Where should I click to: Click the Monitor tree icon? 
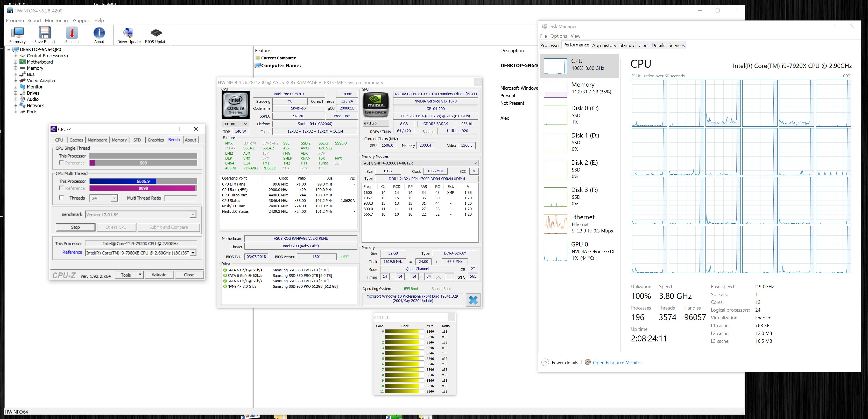23,87
